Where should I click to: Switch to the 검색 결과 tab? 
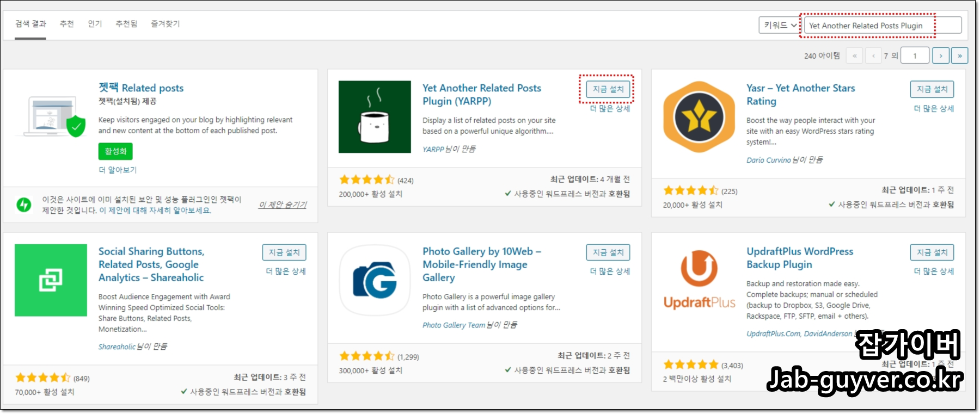point(30,24)
